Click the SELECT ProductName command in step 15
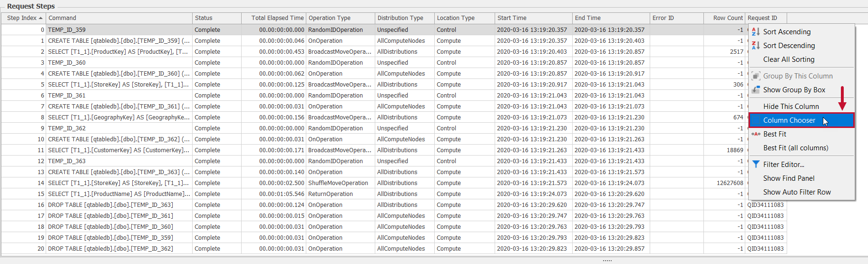Viewport: 868px width, 264px height. pos(119,194)
